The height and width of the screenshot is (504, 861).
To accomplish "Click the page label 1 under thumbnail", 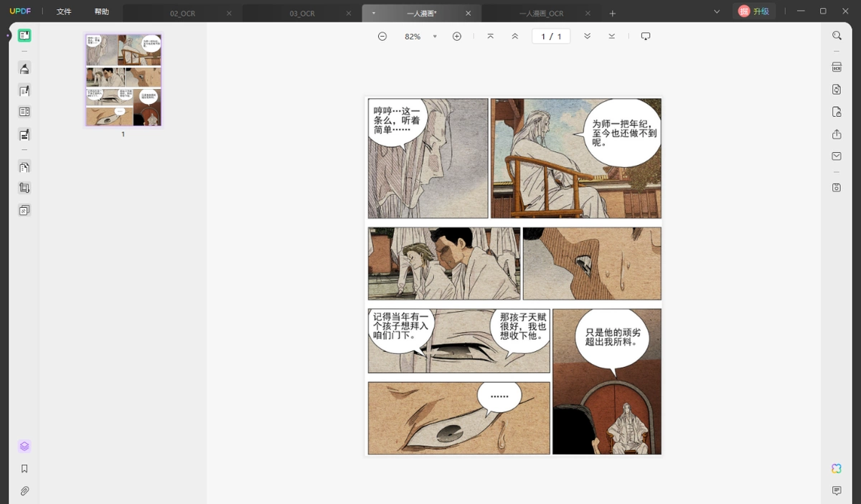I will (123, 134).
